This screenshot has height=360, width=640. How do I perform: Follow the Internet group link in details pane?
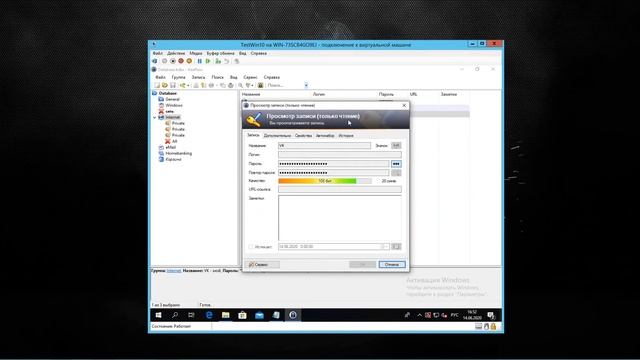[x=174, y=271]
